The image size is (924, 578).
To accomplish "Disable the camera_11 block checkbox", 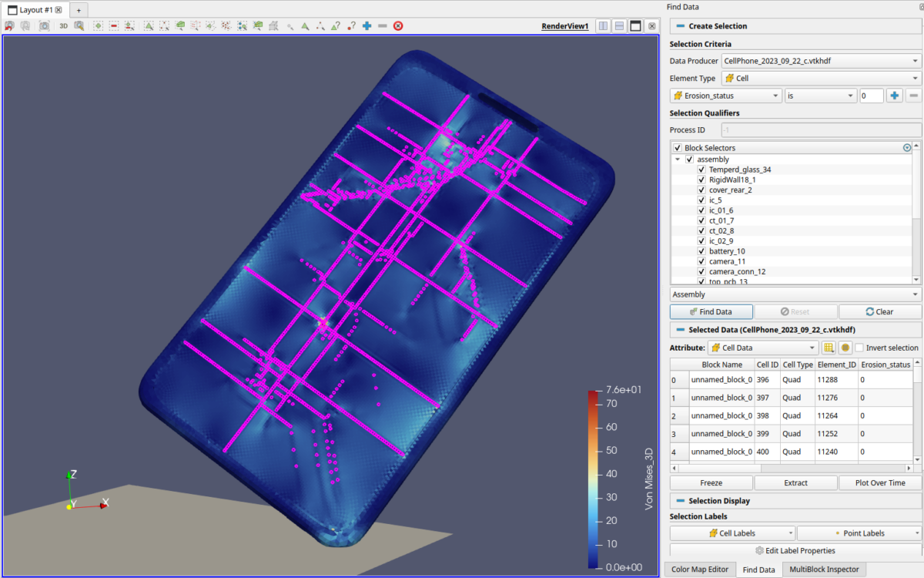I will (x=701, y=260).
